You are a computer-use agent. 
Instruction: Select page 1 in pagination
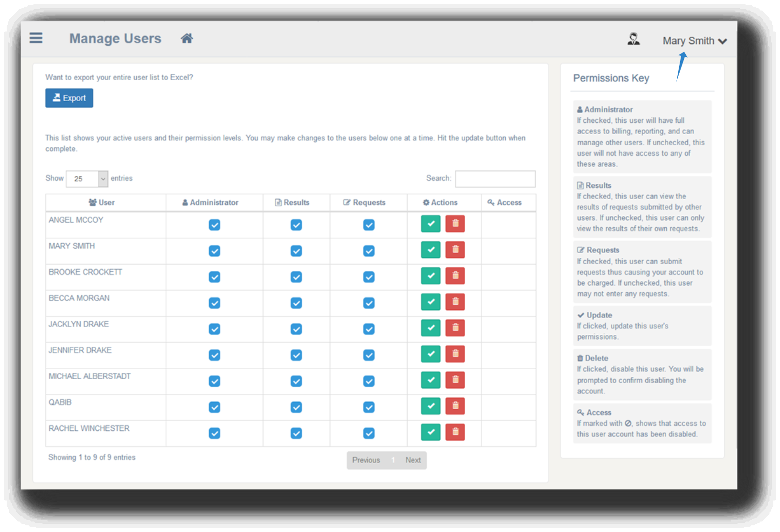393,460
